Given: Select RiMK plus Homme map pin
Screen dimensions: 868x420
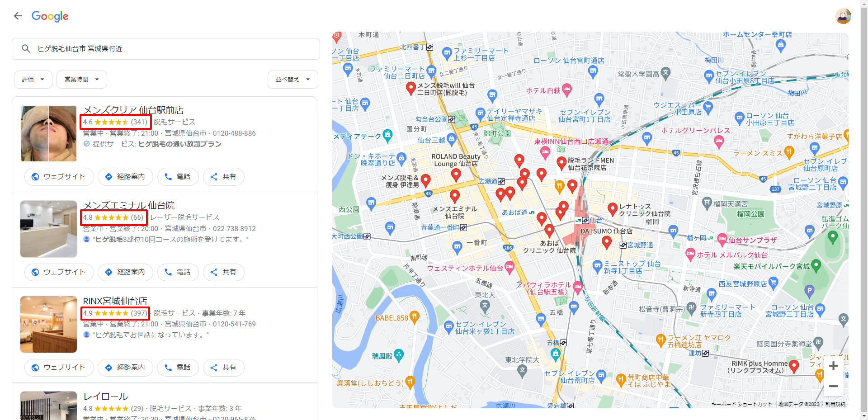Looking at the screenshot, I should click(x=794, y=366).
